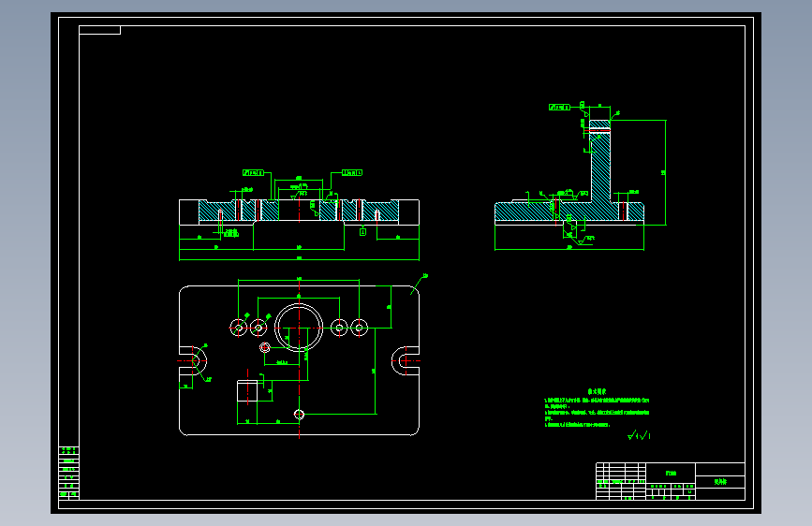Pick the datum letter box under the front view
This screenshot has height=526, width=812.
tap(363, 232)
